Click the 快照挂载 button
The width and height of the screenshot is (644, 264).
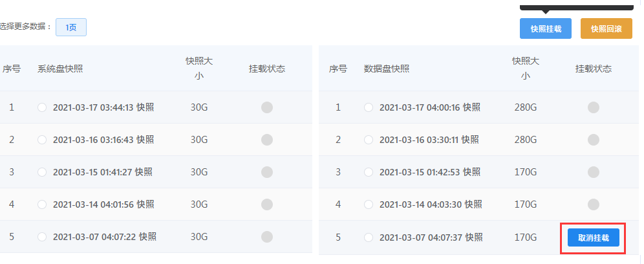tap(546, 28)
